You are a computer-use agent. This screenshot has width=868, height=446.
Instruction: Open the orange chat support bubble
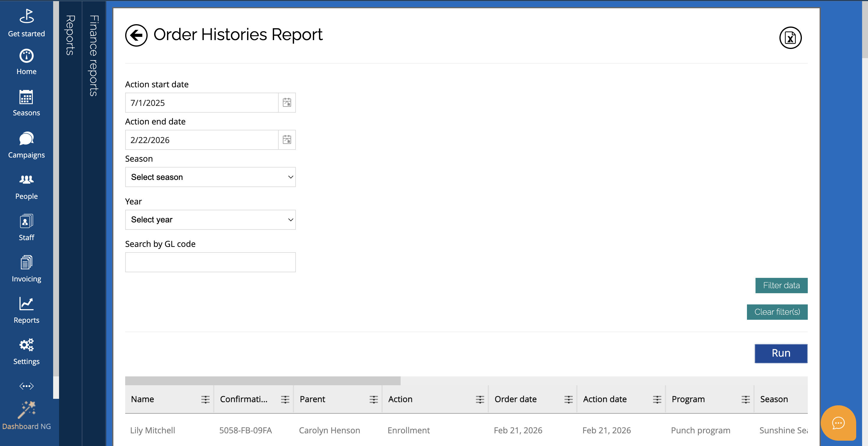pos(838,423)
